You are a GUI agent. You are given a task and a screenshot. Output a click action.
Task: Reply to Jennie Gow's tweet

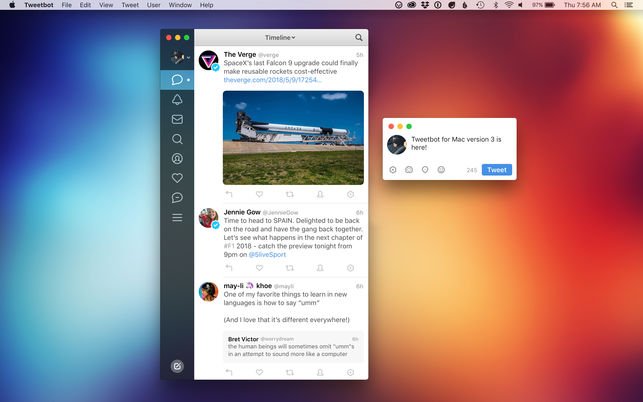point(229,268)
